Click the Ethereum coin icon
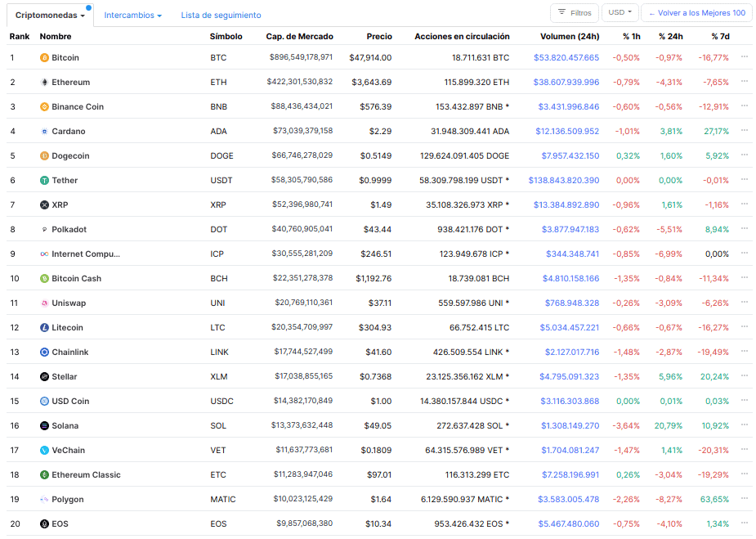This screenshot has width=756, height=539. coord(44,83)
